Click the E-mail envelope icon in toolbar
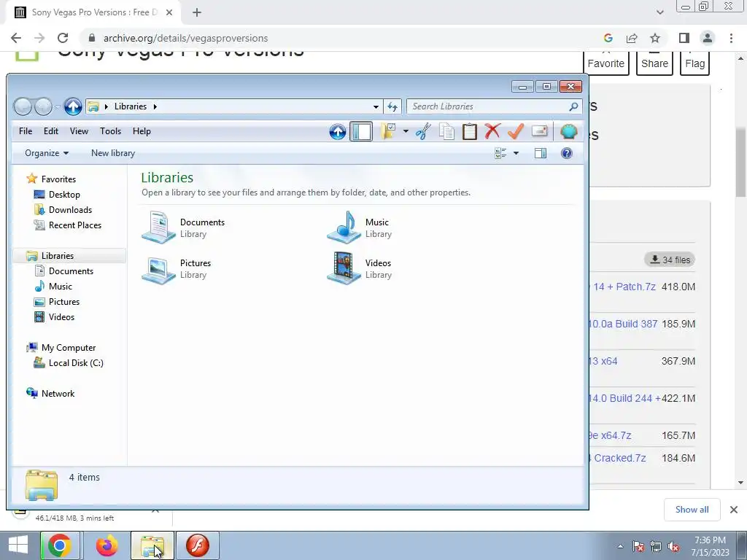The image size is (747, 560). 539,131
